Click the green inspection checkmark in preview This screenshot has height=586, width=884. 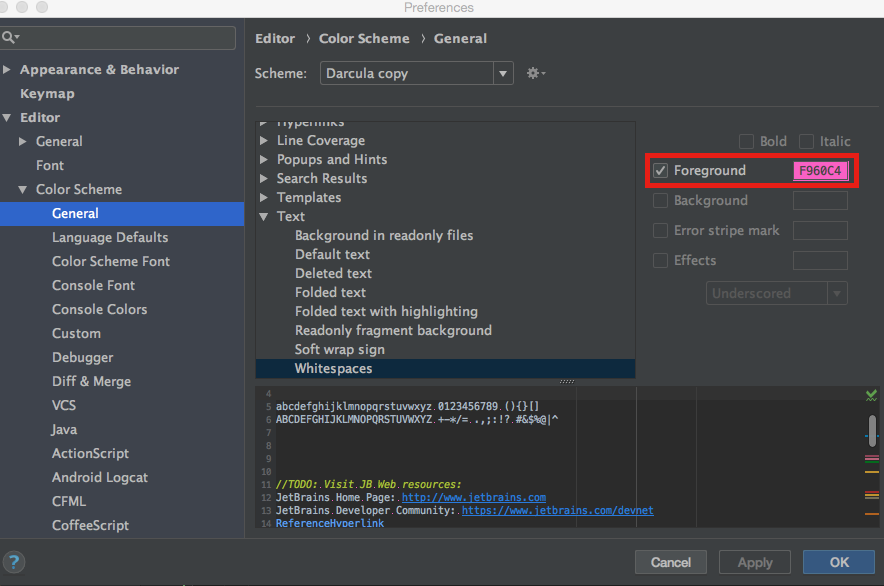click(871, 395)
